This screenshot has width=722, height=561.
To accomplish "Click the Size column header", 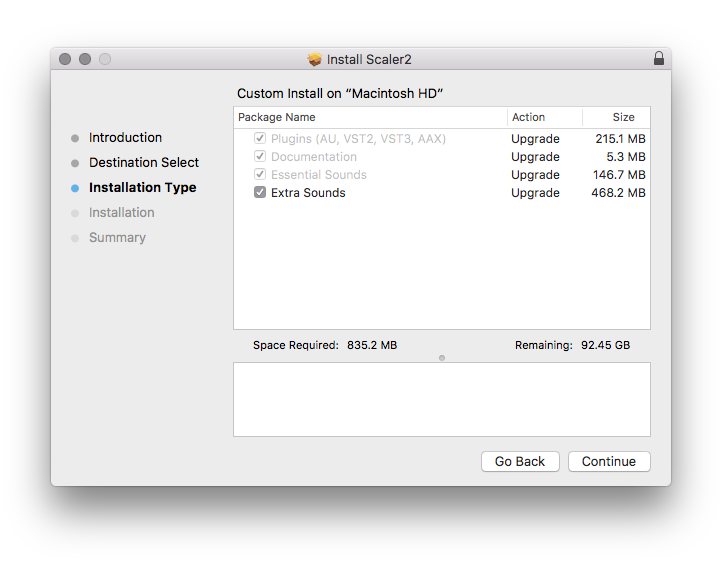I will click(x=617, y=118).
